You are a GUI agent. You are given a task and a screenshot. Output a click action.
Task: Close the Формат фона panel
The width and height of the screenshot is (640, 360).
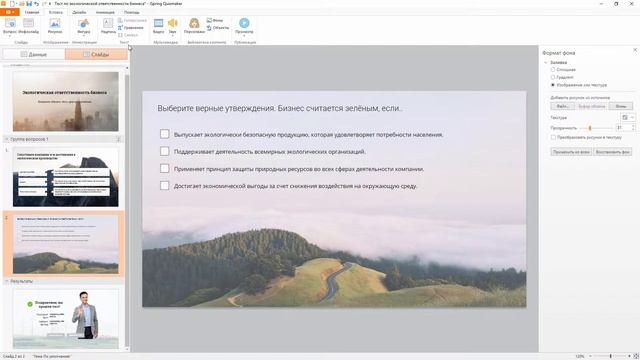point(635,50)
